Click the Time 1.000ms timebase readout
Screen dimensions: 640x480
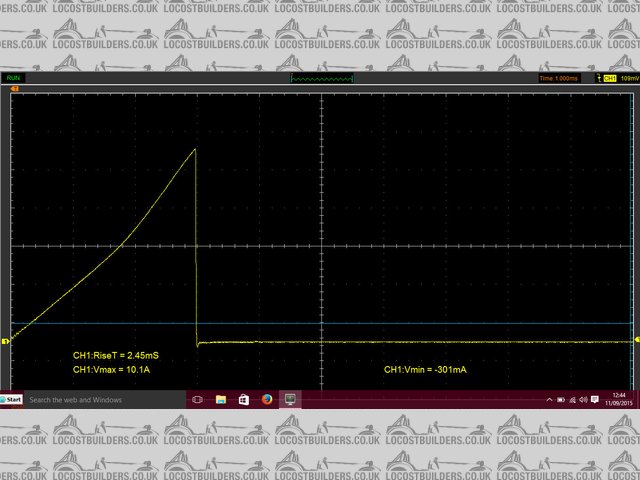[560, 77]
